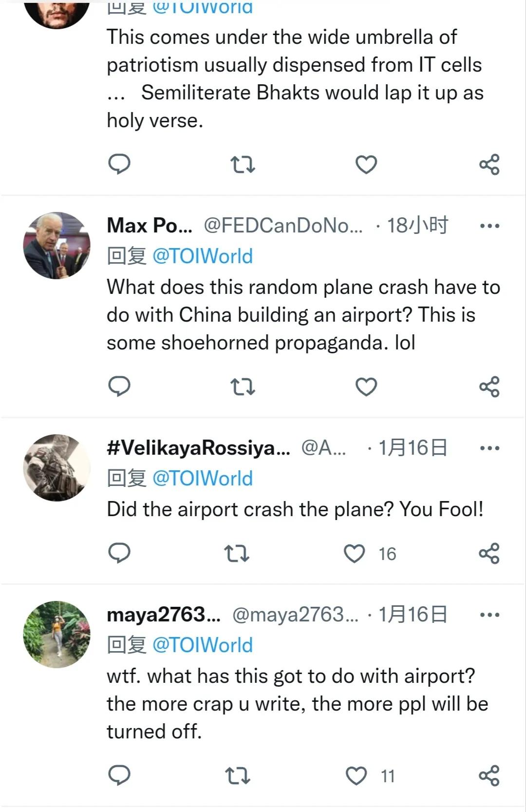Retweet Max Po's plane crash comment

243,387
